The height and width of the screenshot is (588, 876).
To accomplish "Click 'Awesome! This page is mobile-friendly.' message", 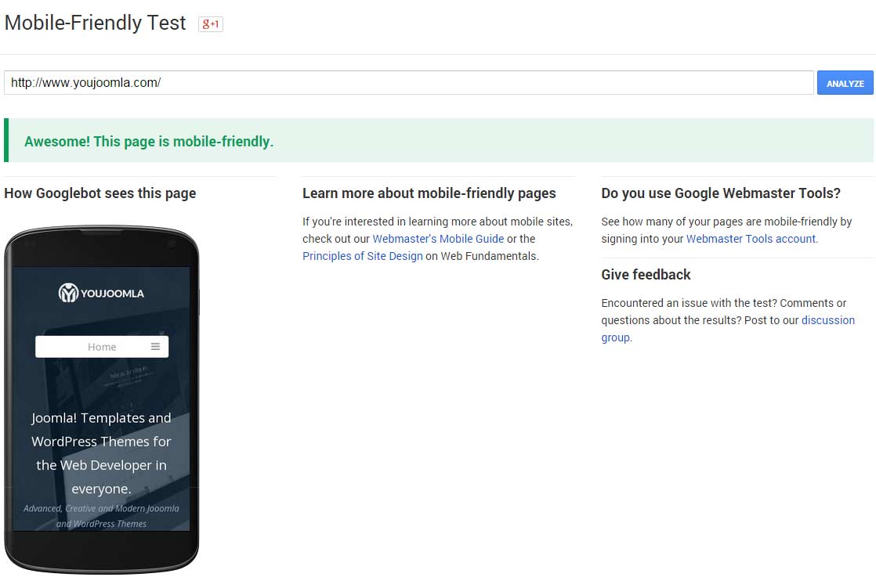I will pos(149,142).
